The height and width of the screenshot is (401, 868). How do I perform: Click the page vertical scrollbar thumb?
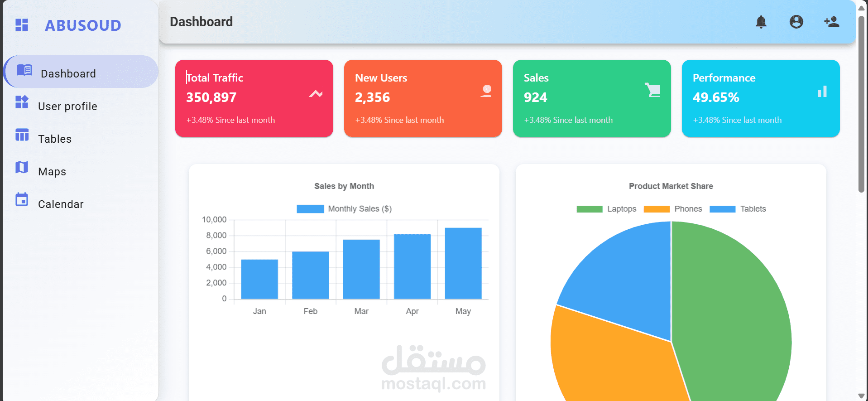point(862,104)
